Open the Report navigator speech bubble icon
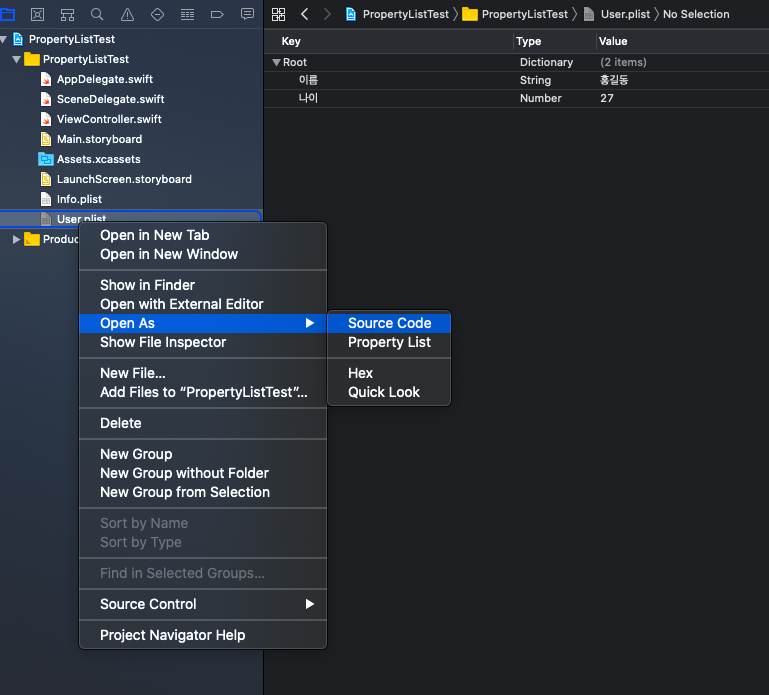This screenshot has height=695, width=769. (247, 14)
